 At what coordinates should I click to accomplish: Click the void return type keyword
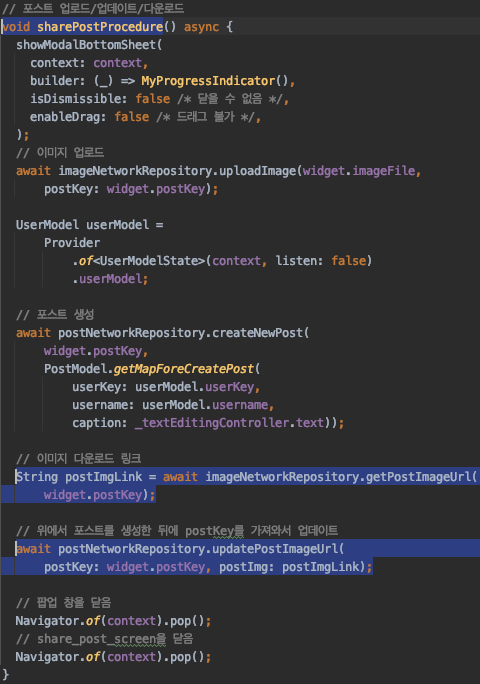[x=17, y=27]
